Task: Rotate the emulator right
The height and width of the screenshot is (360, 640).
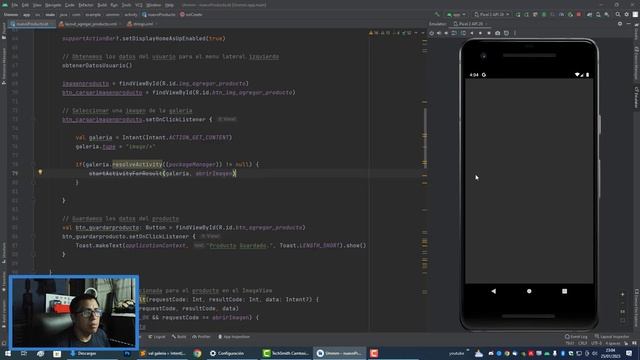Action: coord(463,33)
